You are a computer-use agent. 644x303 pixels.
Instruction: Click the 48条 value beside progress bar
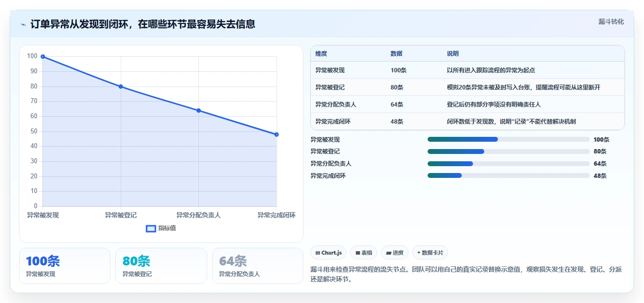(x=600, y=176)
